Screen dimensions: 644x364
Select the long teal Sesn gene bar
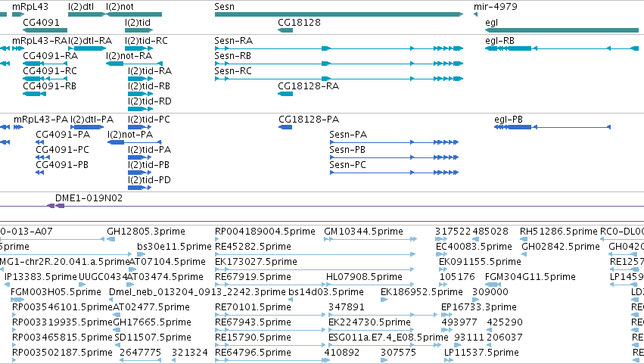339,14
